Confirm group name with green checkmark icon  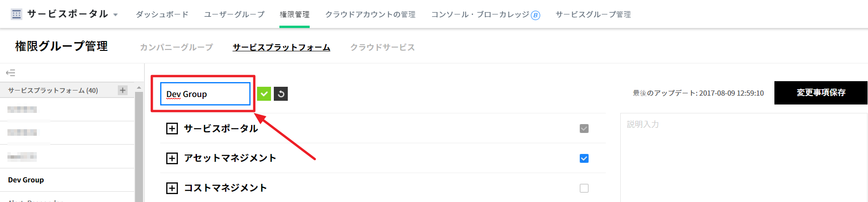[264, 94]
